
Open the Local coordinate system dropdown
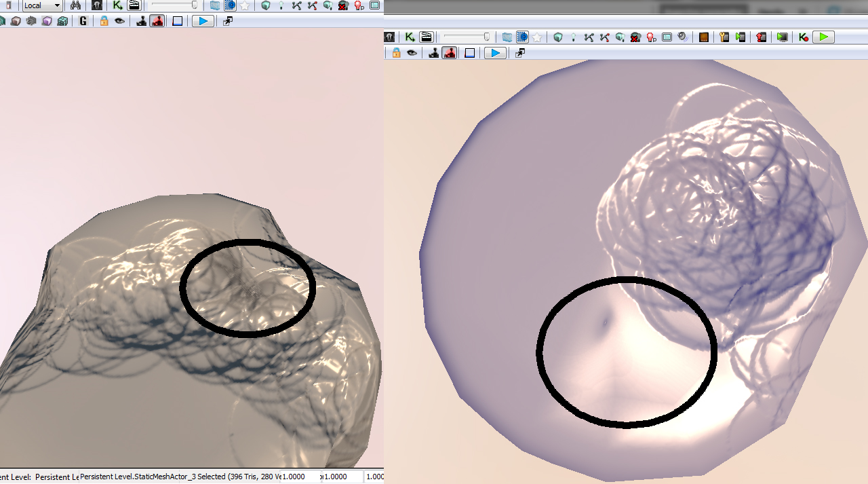pos(43,5)
